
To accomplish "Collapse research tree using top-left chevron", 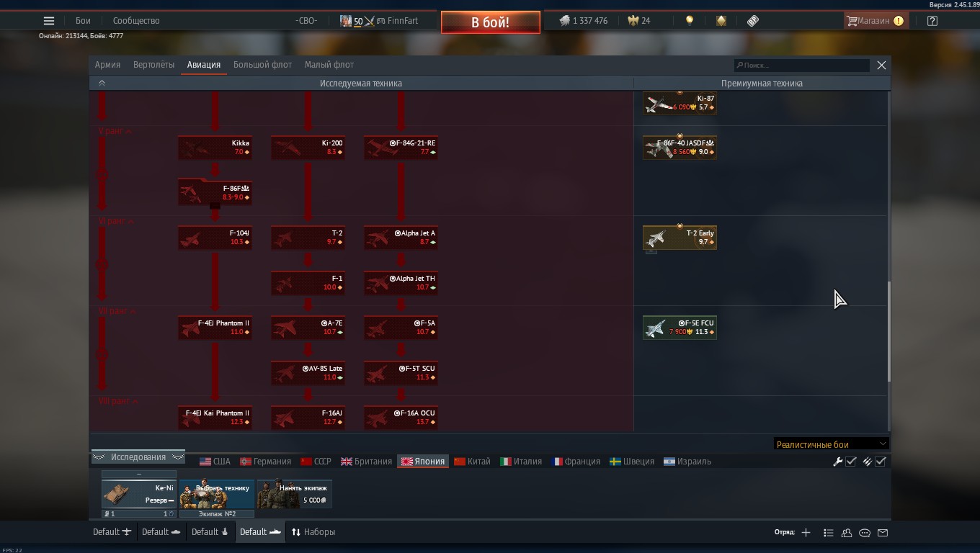I will click(x=102, y=83).
